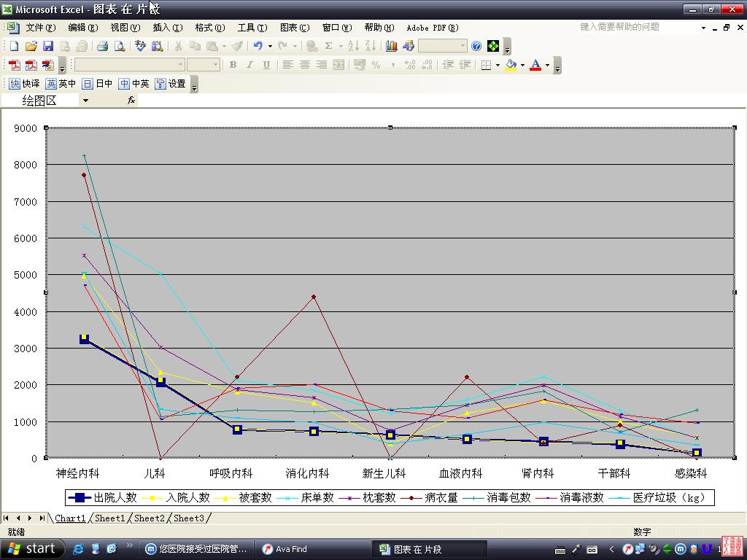
Task: Click the Undo arrow icon
Action: 258,46
